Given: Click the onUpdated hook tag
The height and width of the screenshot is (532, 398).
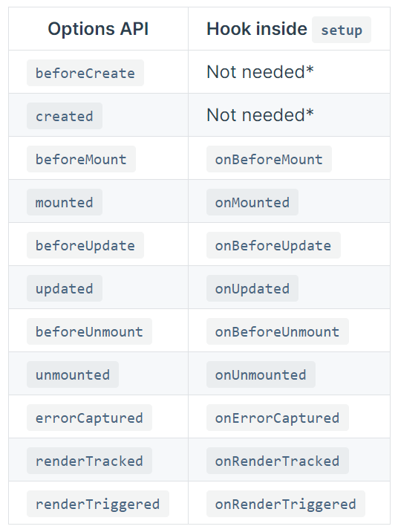Looking at the screenshot, I should pos(252,288).
